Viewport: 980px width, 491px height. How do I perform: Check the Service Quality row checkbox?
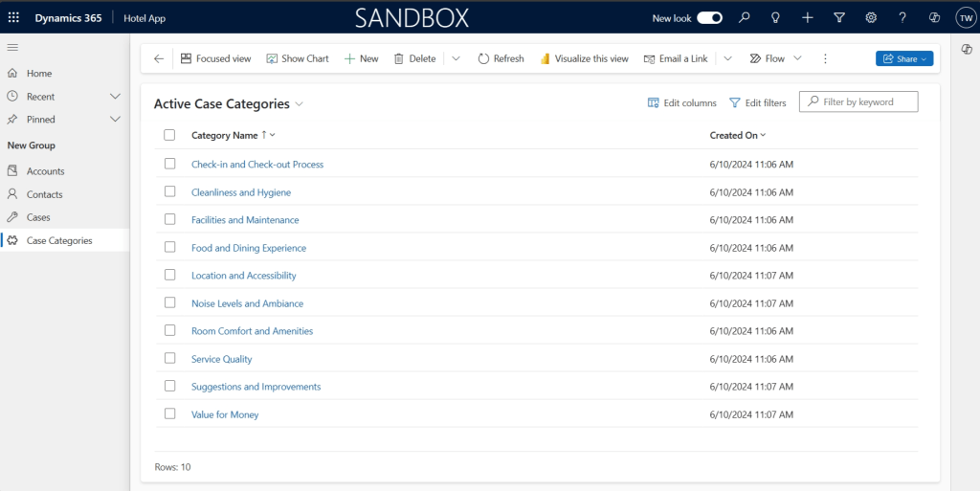click(170, 358)
